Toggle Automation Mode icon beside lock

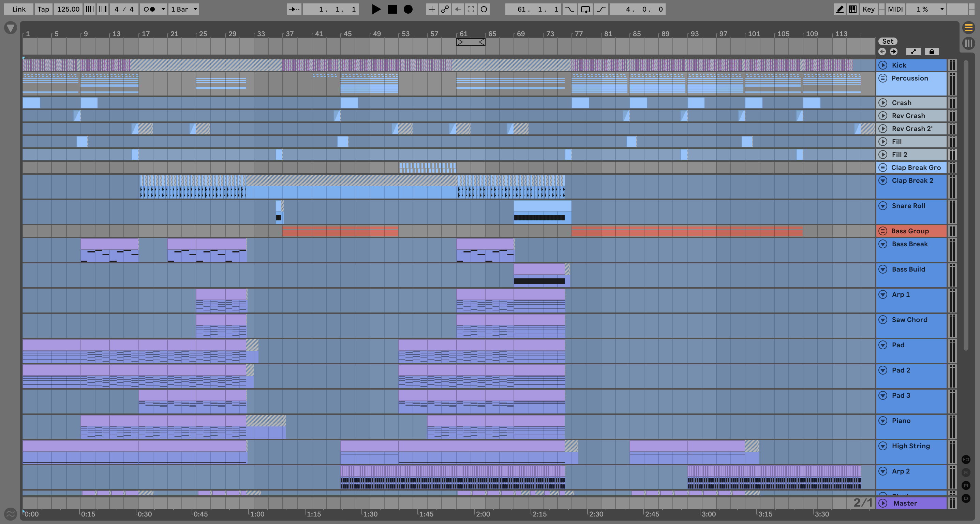click(914, 52)
